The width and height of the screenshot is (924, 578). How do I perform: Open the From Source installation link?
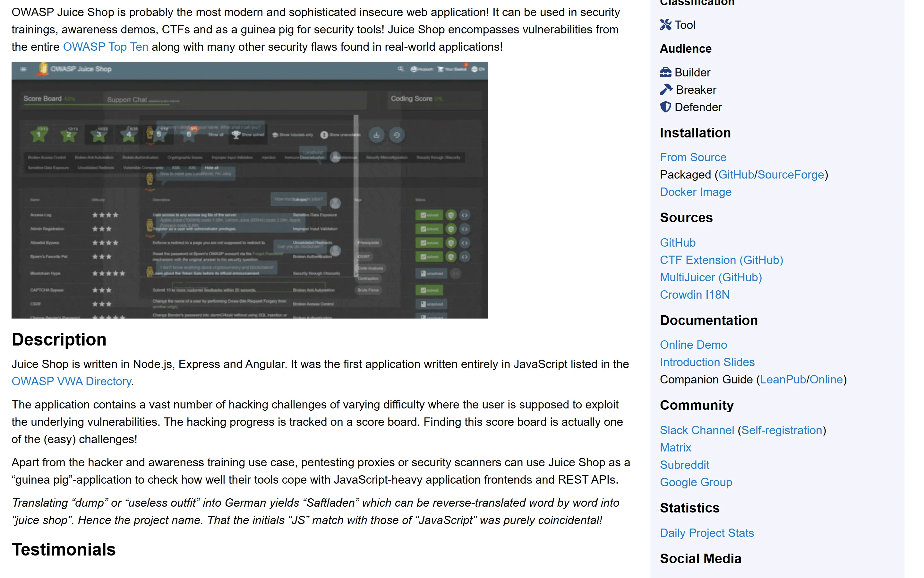click(693, 157)
